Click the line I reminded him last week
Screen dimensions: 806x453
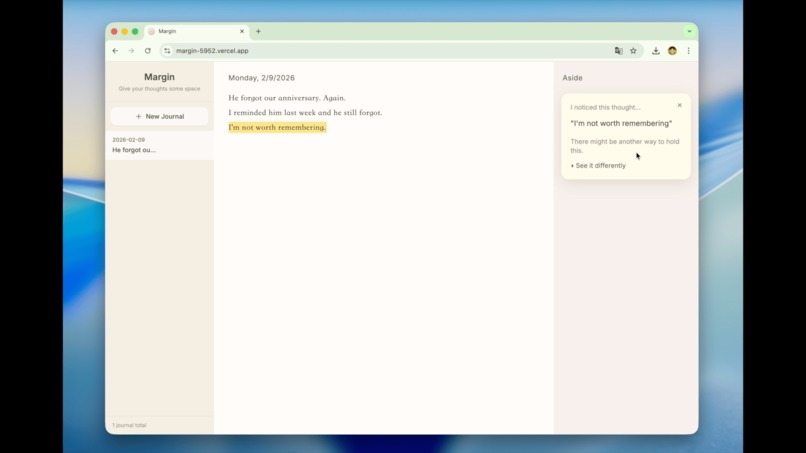coord(305,113)
